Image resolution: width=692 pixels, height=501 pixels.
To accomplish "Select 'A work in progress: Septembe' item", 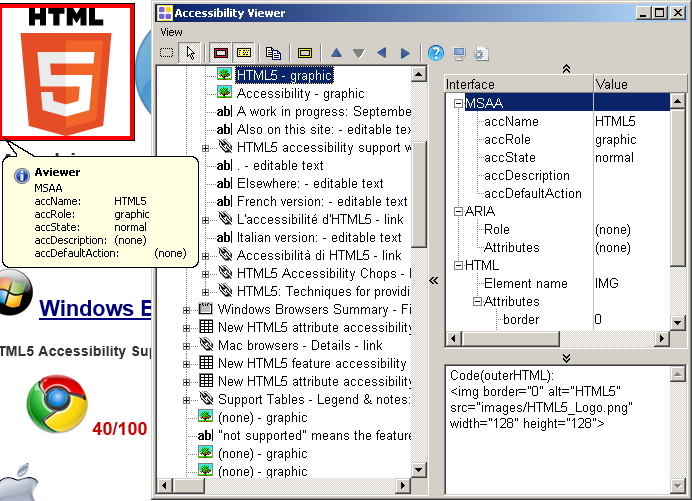I will tap(323, 112).
